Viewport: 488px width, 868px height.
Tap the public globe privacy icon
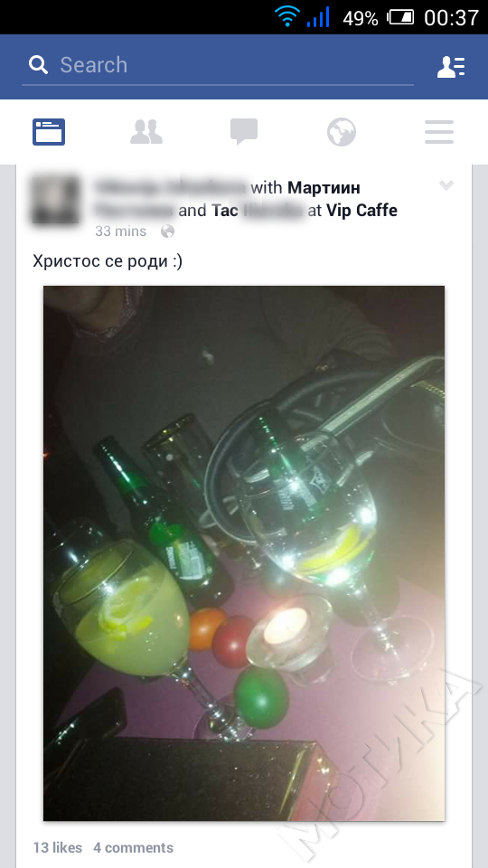pos(168,231)
